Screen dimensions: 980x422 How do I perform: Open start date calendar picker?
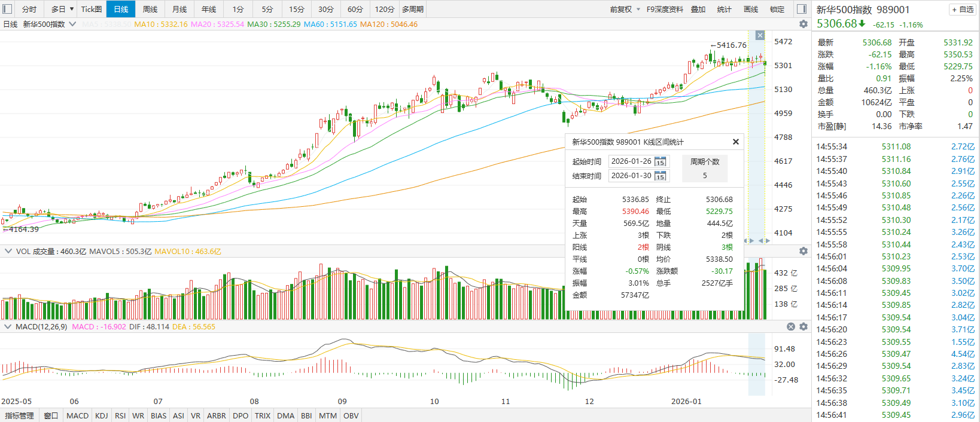click(x=660, y=161)
